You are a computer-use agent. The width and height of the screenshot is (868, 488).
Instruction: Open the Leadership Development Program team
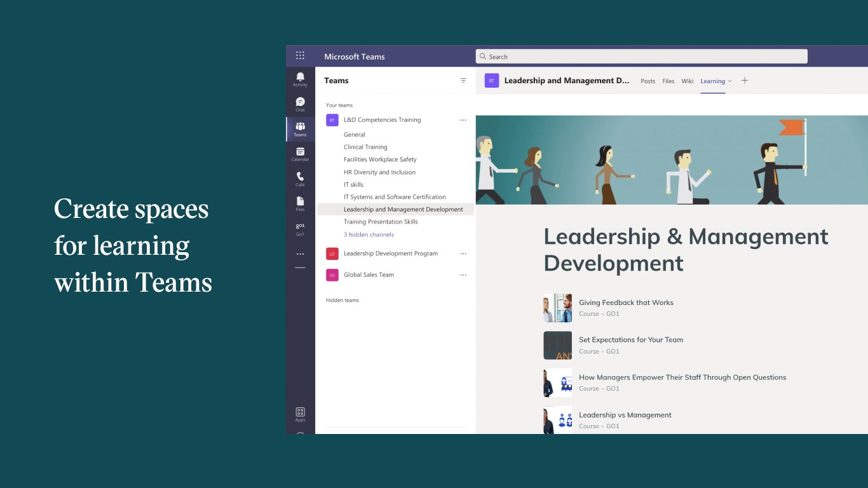point(391,254)
